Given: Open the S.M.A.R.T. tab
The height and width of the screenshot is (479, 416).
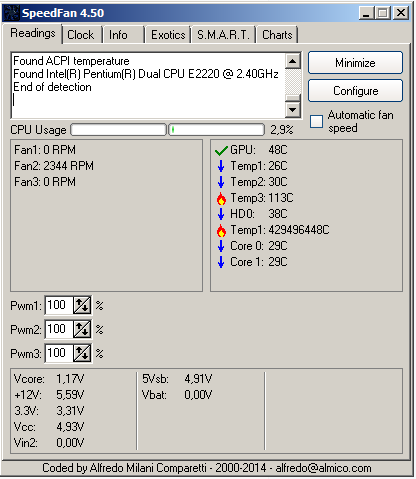Looking at the screenshot, I should (223, 35).
